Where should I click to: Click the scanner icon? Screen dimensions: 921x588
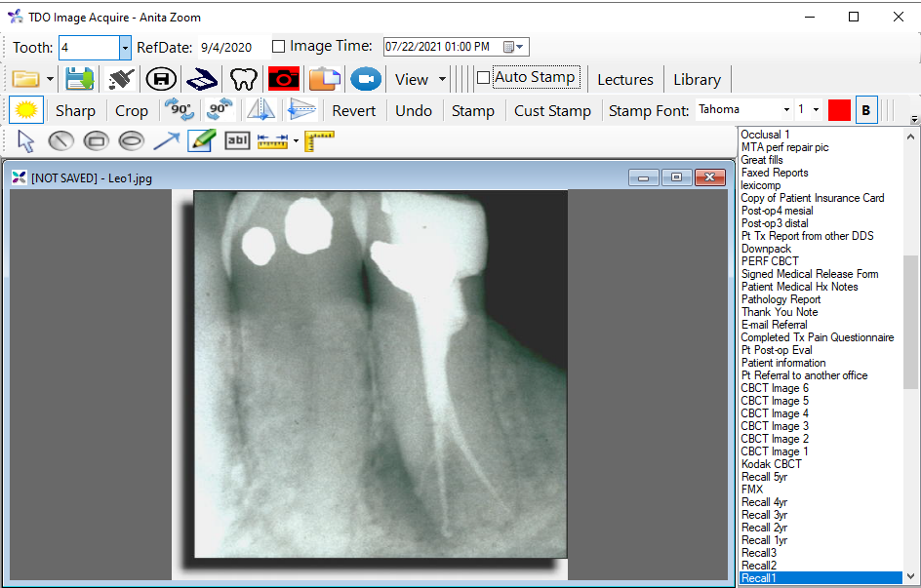(x=202, y=79)
